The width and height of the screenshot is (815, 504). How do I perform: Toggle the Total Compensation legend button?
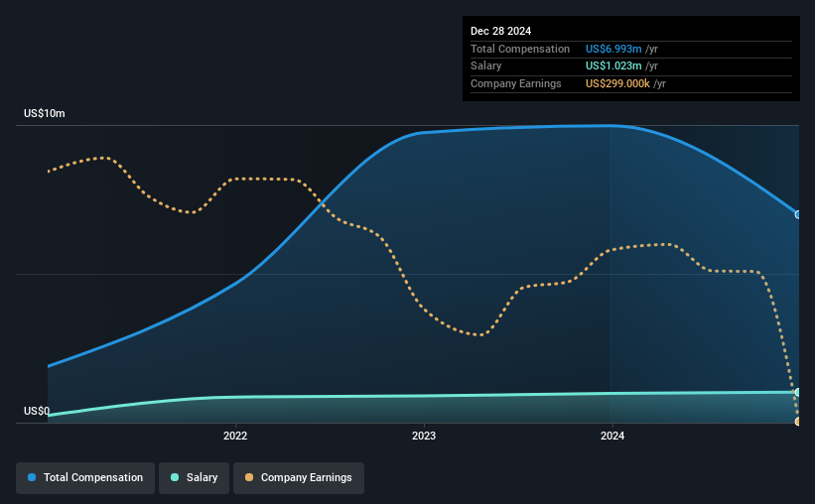85,477
